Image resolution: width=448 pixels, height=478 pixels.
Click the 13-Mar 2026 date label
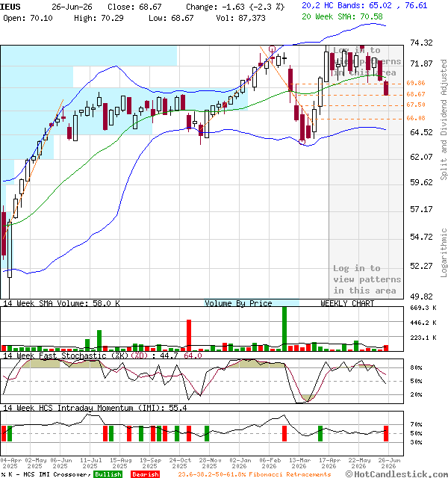pos(300,463)
